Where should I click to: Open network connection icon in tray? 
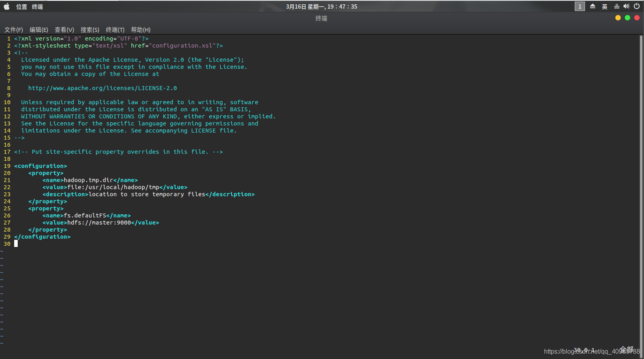(x=616, y=6)
